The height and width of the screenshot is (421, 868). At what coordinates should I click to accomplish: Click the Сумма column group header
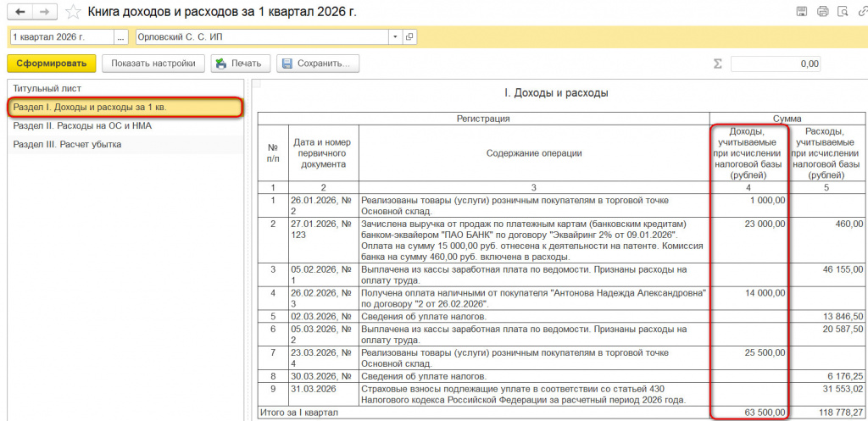[787, 119]
